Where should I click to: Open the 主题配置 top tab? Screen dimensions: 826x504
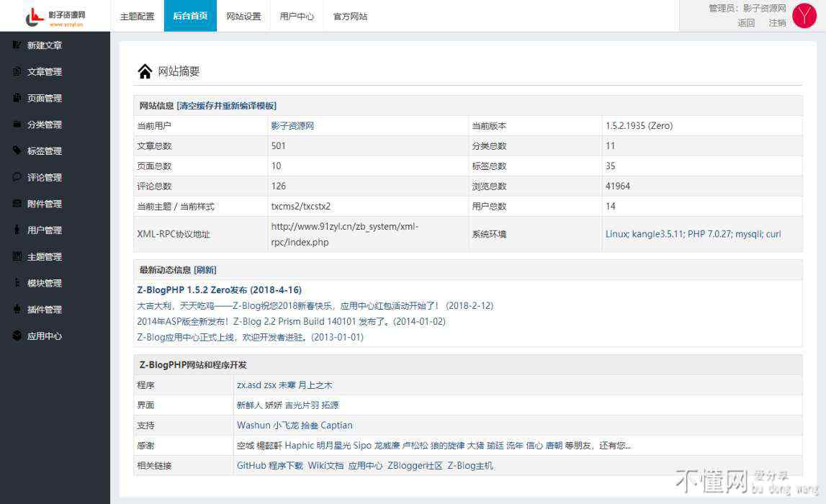click(137, 17)
